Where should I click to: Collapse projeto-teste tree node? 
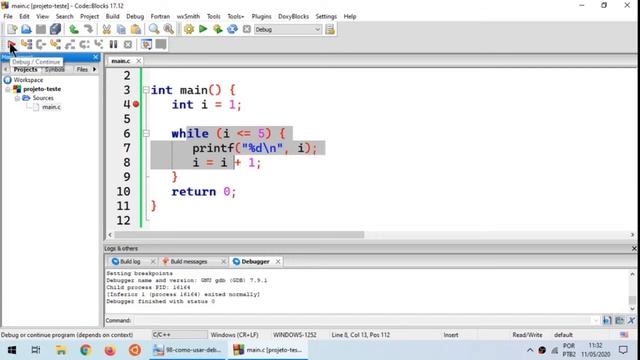click(x=8, y=89)
